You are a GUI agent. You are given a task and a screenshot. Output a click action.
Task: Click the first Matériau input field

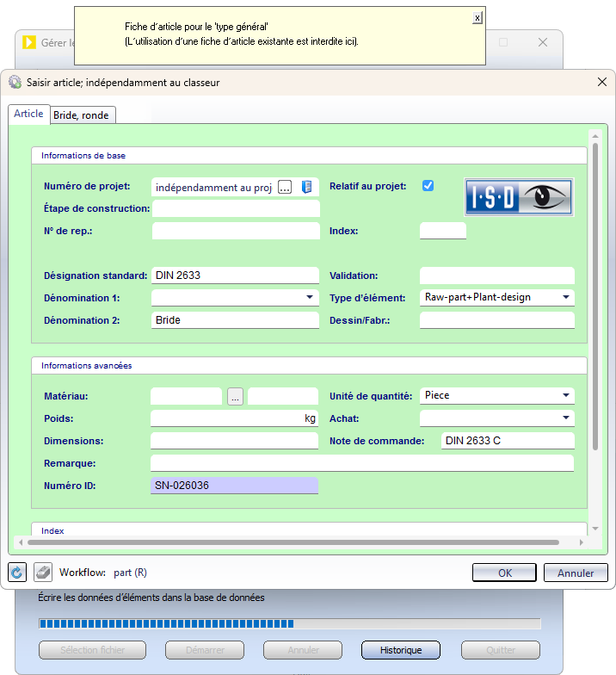tap(186, 396)
